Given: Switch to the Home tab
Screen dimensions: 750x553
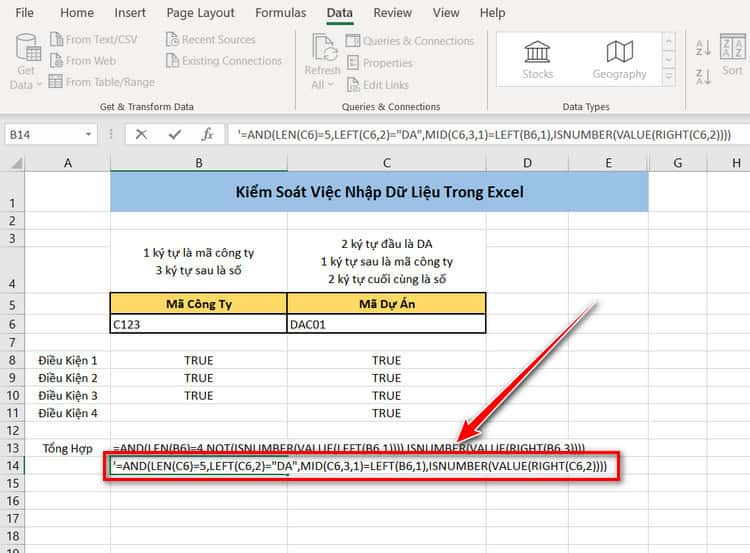Looking at the screenshot, I should coord(77,13).
